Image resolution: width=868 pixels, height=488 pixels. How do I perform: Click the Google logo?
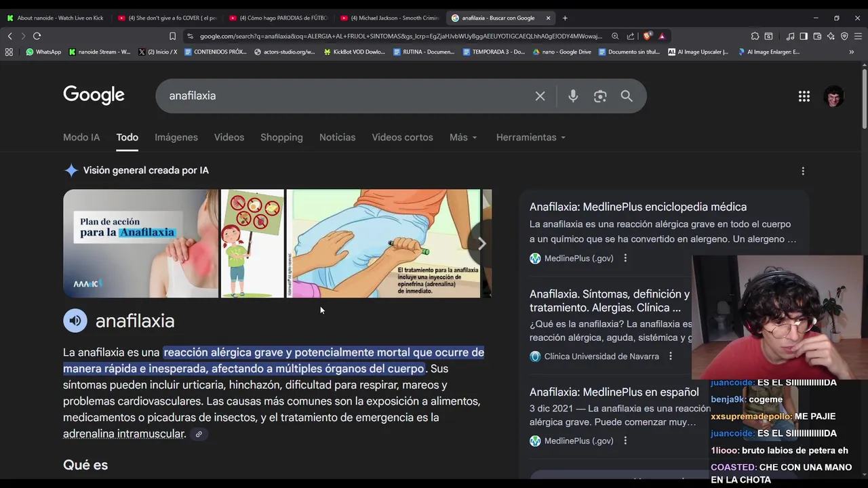(94, 96)
